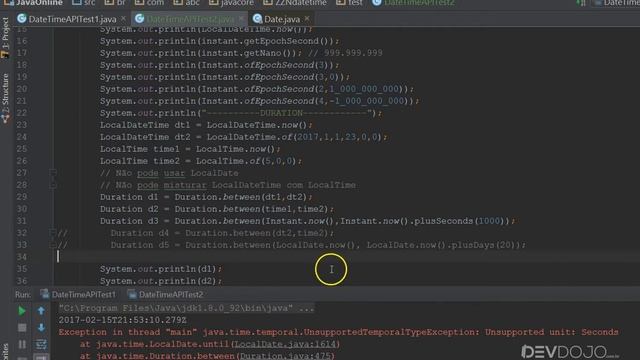Switch to DateTimeAPITest1.java editor tab
640x360 pixels.
72,19
